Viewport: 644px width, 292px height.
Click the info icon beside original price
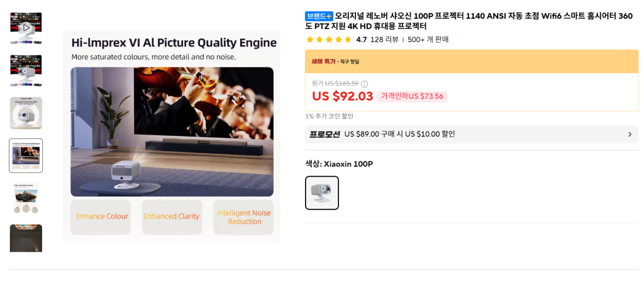[364, 84]
